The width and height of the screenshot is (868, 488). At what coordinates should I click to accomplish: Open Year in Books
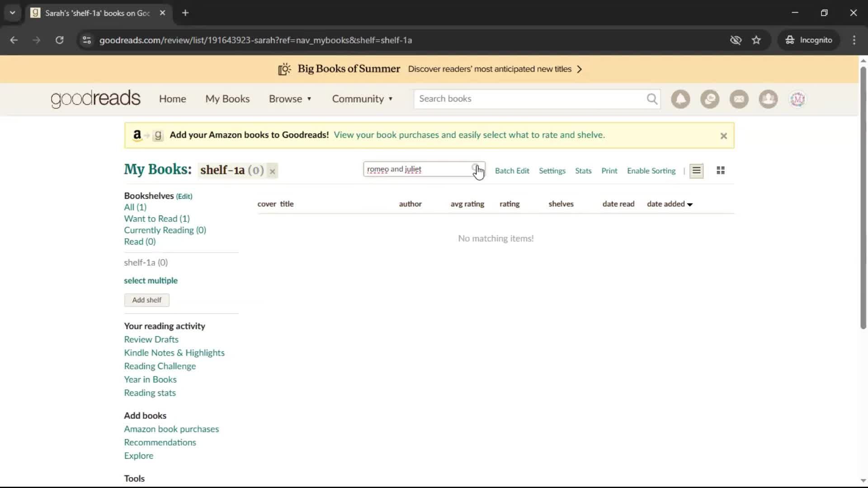150,380
